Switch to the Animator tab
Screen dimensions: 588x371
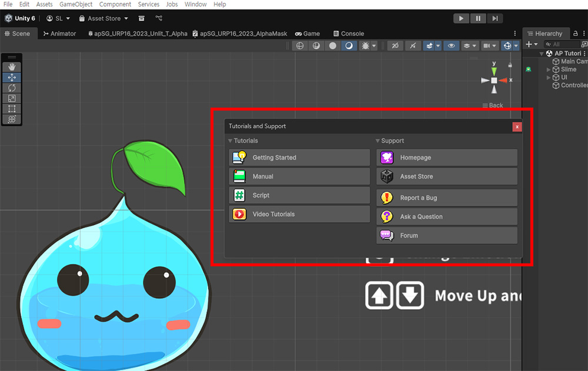[59, 34]
